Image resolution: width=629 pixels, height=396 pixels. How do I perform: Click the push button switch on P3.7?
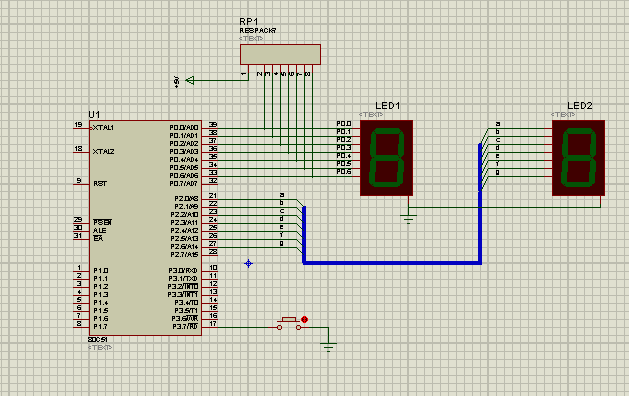click(x=289, y=324)
